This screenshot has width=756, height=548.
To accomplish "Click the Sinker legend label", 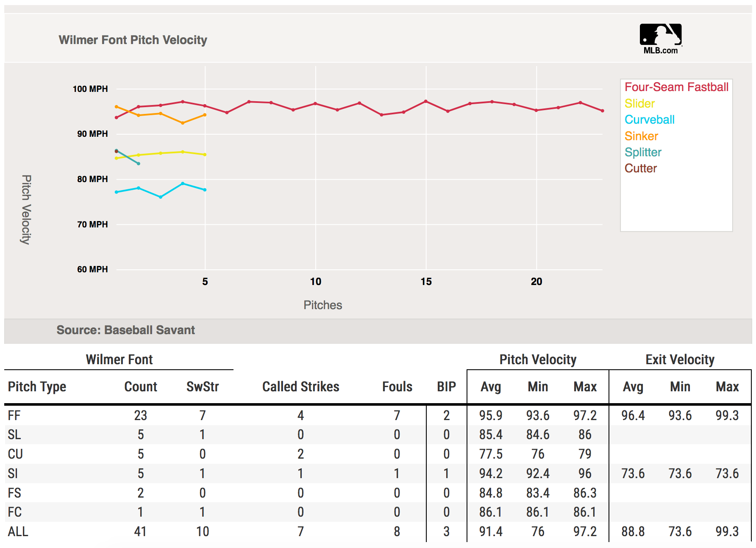I will coord(641,136).
